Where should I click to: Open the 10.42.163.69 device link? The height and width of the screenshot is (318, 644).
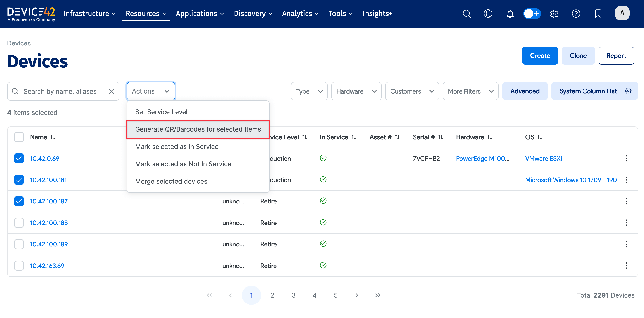pos(47,266)
